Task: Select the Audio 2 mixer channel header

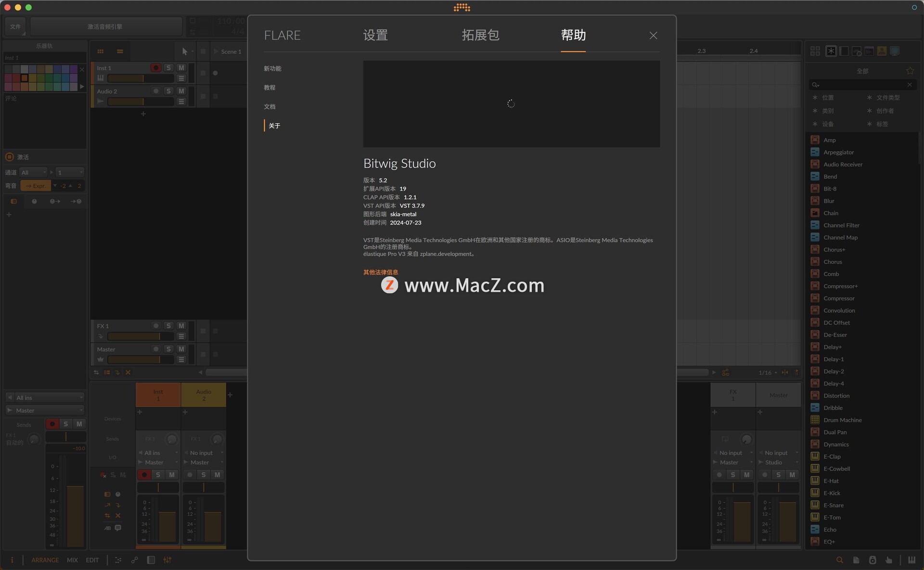Action: click(204, 395)
